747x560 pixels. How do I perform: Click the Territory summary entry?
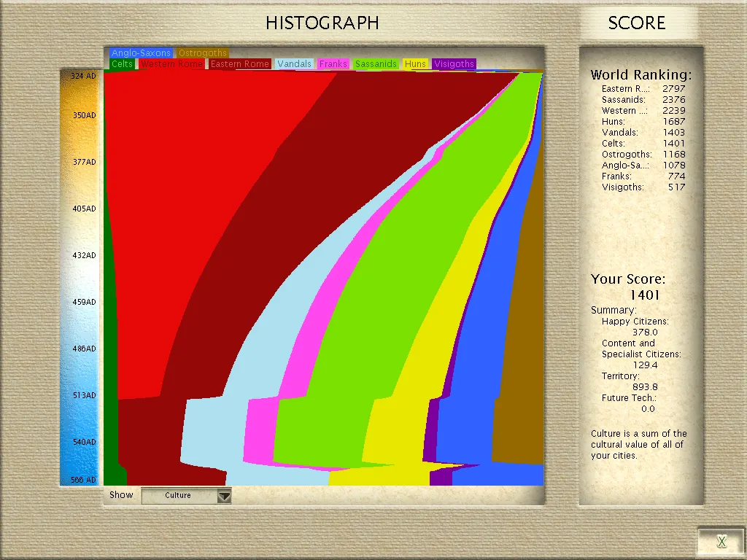click(x=630, y=381)
